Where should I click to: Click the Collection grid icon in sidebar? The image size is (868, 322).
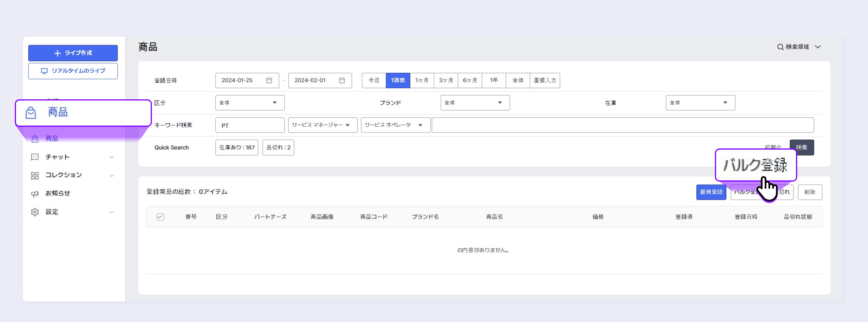35,176
